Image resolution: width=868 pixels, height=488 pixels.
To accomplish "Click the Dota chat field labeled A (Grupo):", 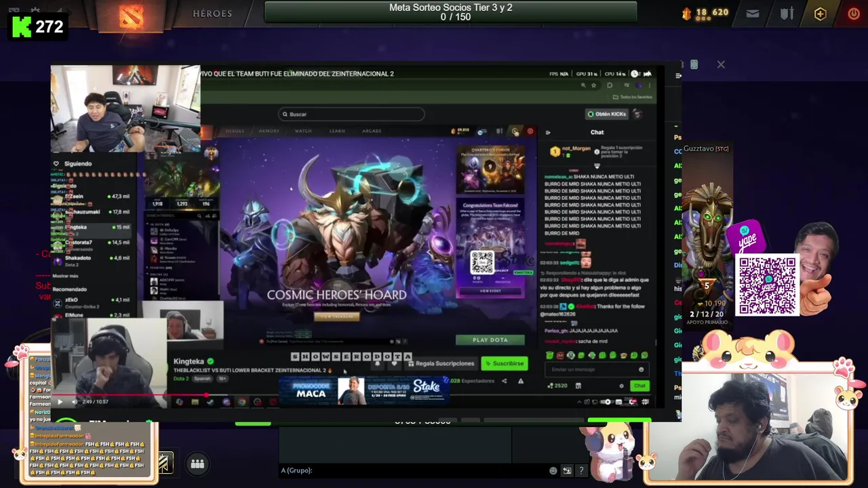I will point(414,470).
